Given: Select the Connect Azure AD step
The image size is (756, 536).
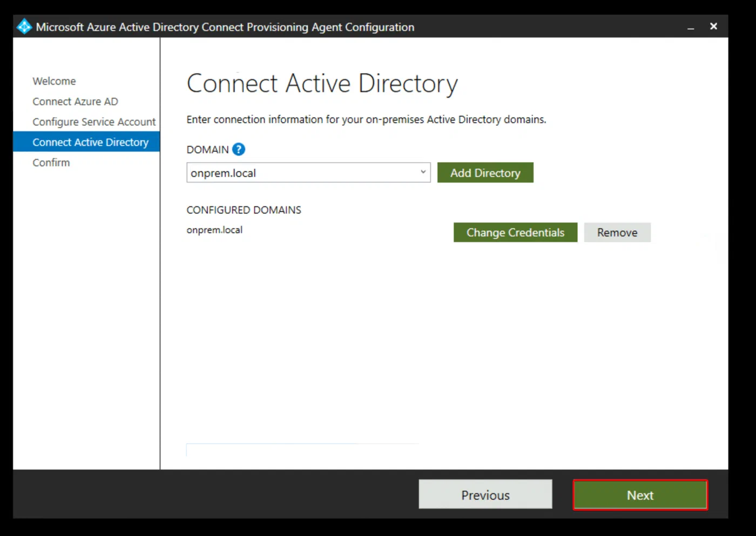Looking at the screenshot, I should (75, 102).
